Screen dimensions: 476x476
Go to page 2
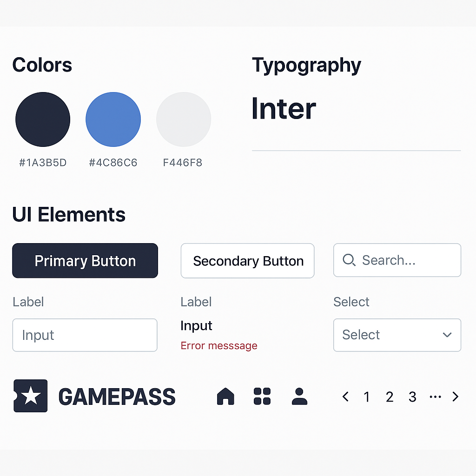click(390, 397)
